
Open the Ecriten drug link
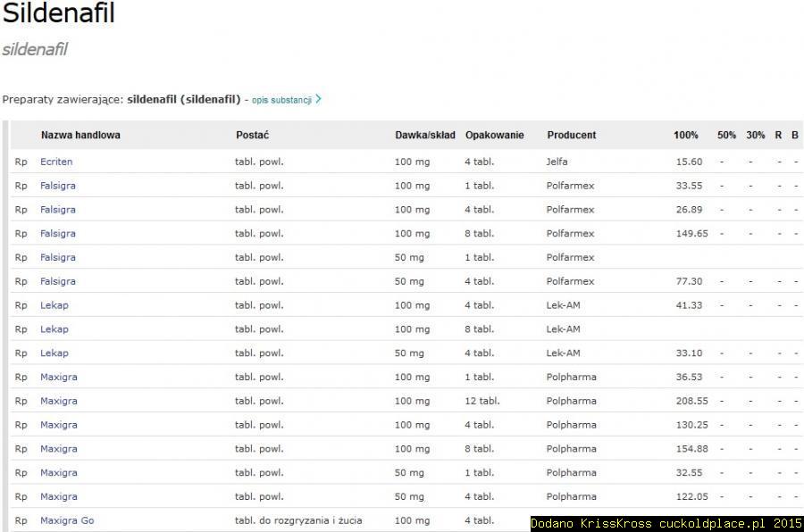pos(56,162)
